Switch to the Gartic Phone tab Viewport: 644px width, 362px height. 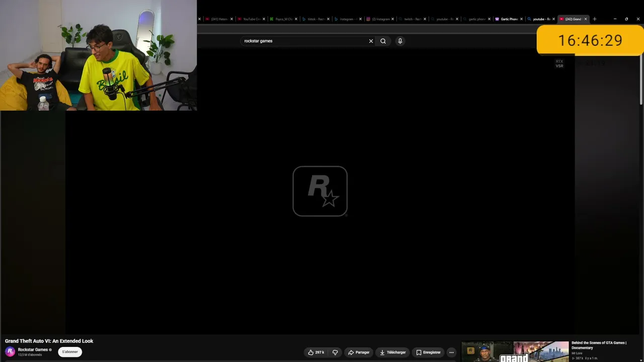click(509, 19)
